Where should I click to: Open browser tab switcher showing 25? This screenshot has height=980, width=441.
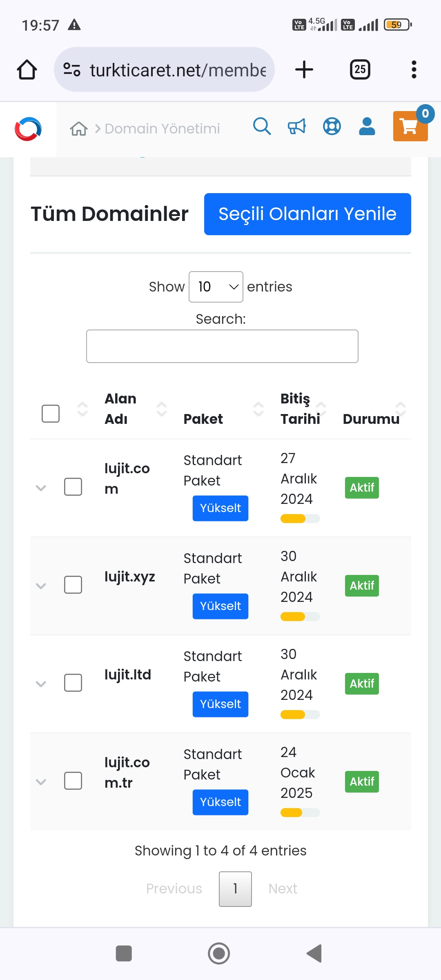point(360,69)
